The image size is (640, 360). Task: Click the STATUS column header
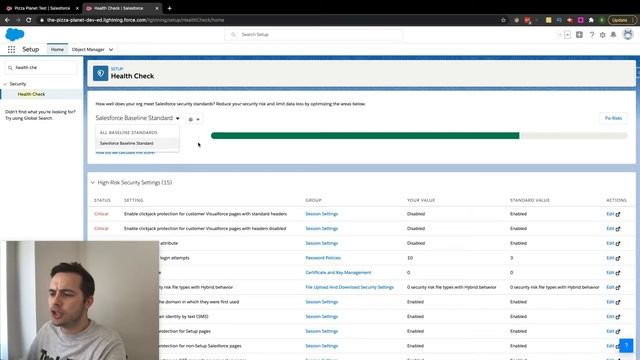102,200
